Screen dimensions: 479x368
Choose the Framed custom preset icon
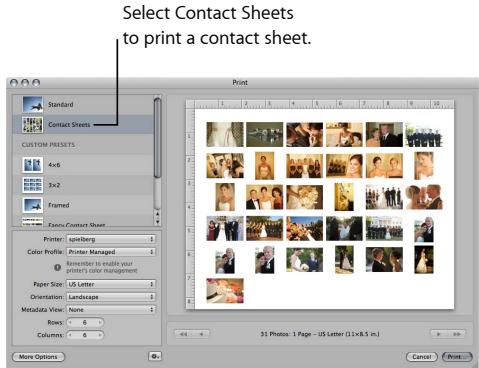[33, 205]
